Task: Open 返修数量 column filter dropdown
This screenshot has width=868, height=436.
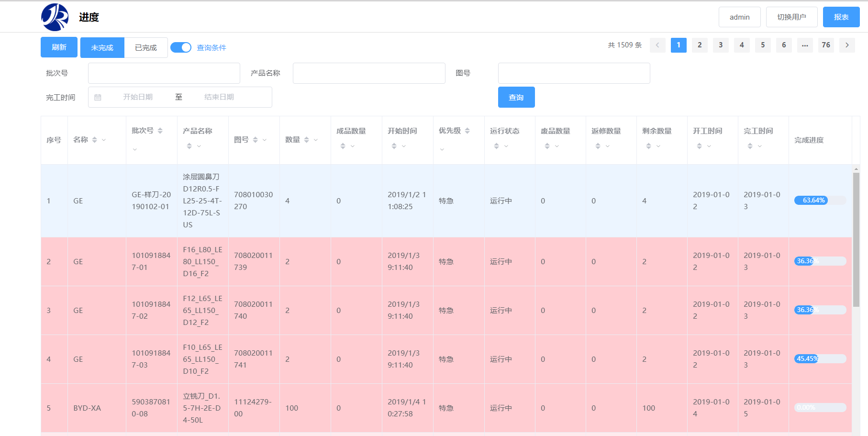Action: [x=608, y=146]
